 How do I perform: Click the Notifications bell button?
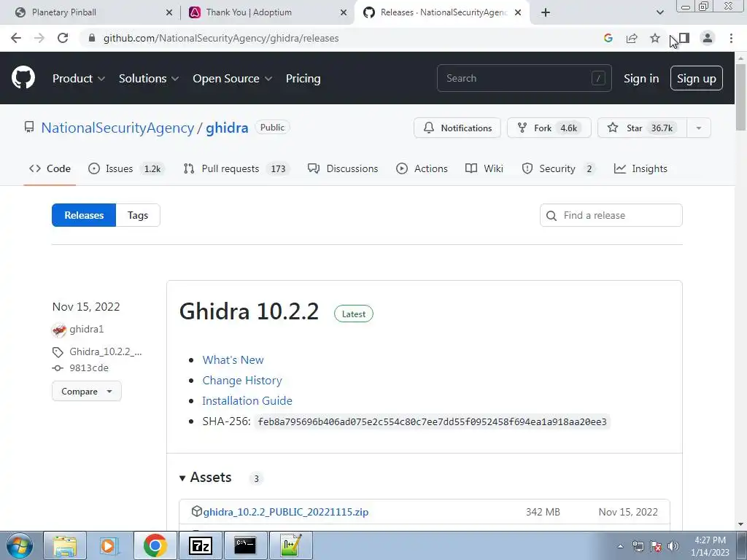tap(457, 128)
